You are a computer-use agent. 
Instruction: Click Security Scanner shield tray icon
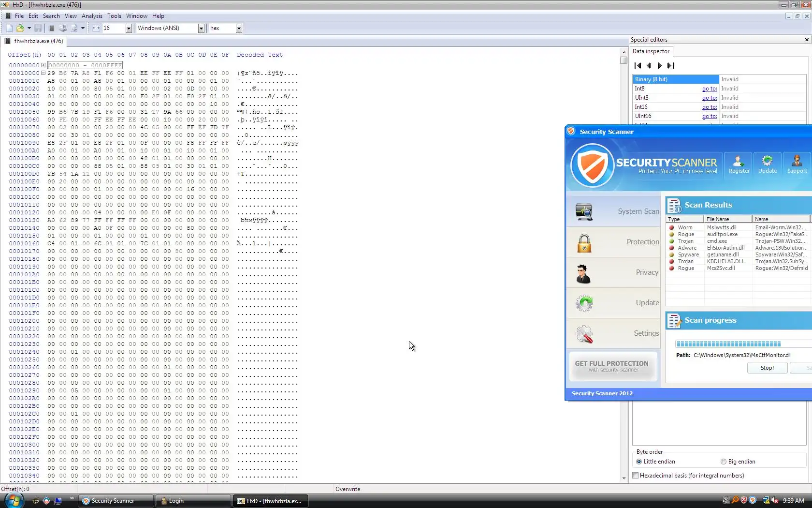(x=753, y=501)
